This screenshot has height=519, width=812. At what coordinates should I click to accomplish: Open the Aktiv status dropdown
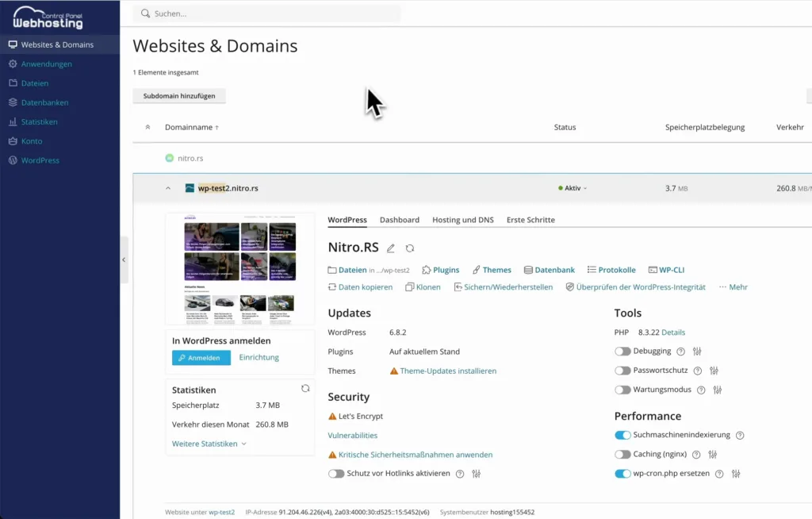coord(573,188)
